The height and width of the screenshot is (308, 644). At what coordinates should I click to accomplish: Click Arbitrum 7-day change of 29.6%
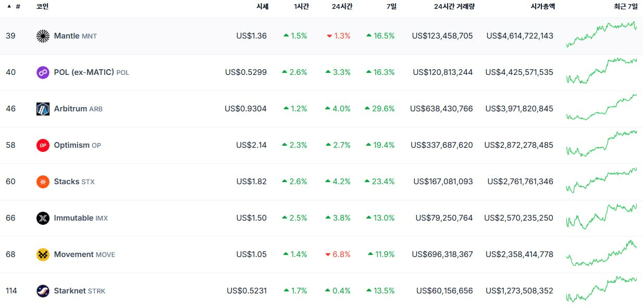(380, 109)
